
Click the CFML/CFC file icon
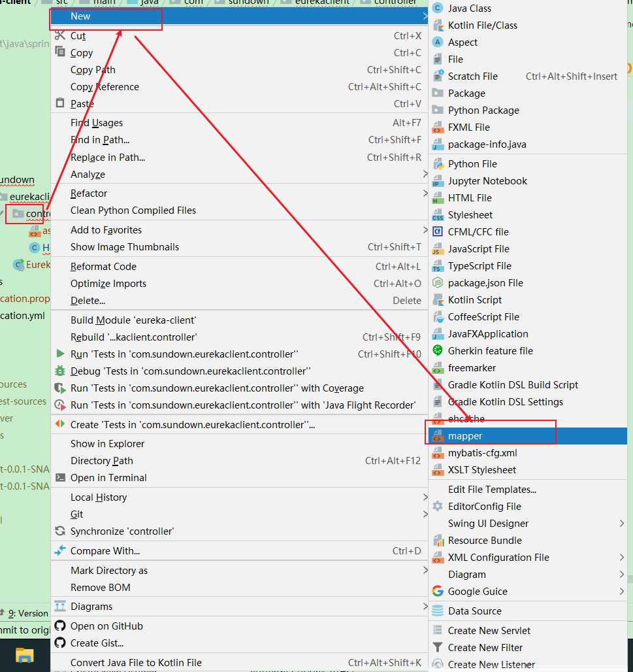(x=437, y=232)
